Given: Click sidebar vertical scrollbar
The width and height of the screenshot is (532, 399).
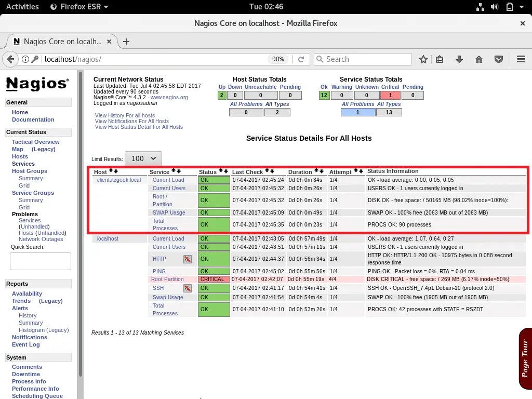Looking at the screenshot, I should coord(81,224).
